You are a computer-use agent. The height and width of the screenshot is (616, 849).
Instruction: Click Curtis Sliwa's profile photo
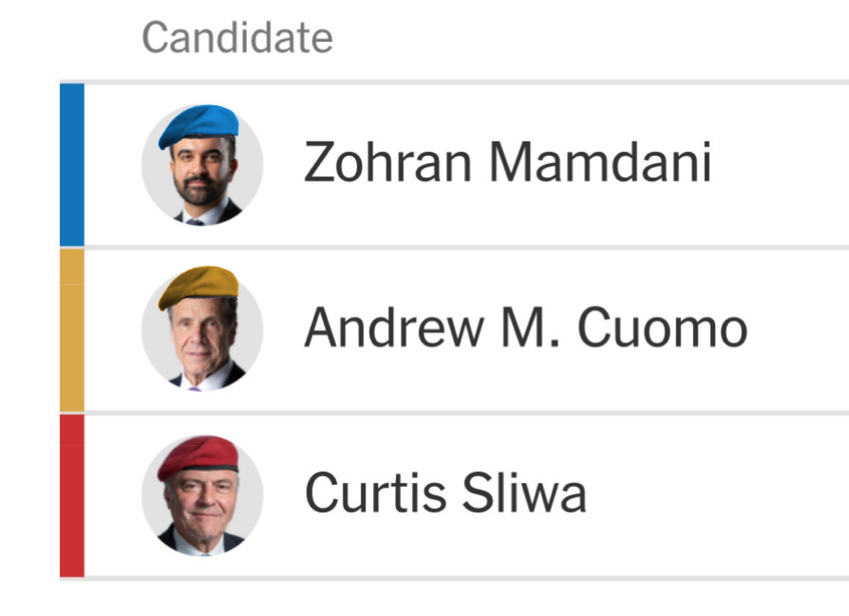click(202, 501)
